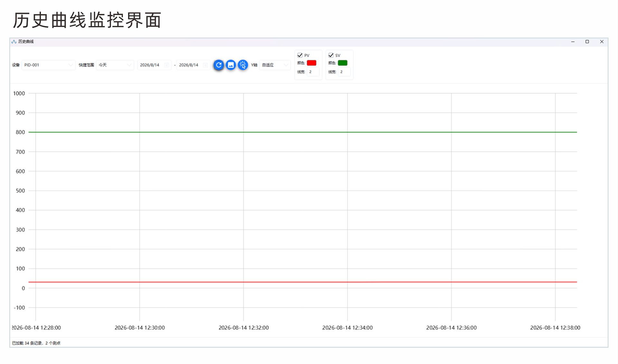This screenshot has height=364, width=618.
Task: Click the -100 Y-axis label
Action: [19, 308]
